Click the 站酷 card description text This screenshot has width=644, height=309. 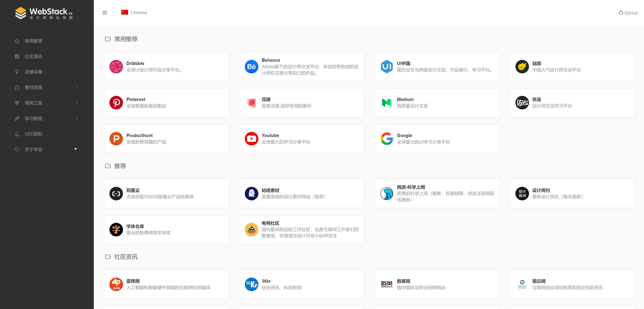pos(557,70)
